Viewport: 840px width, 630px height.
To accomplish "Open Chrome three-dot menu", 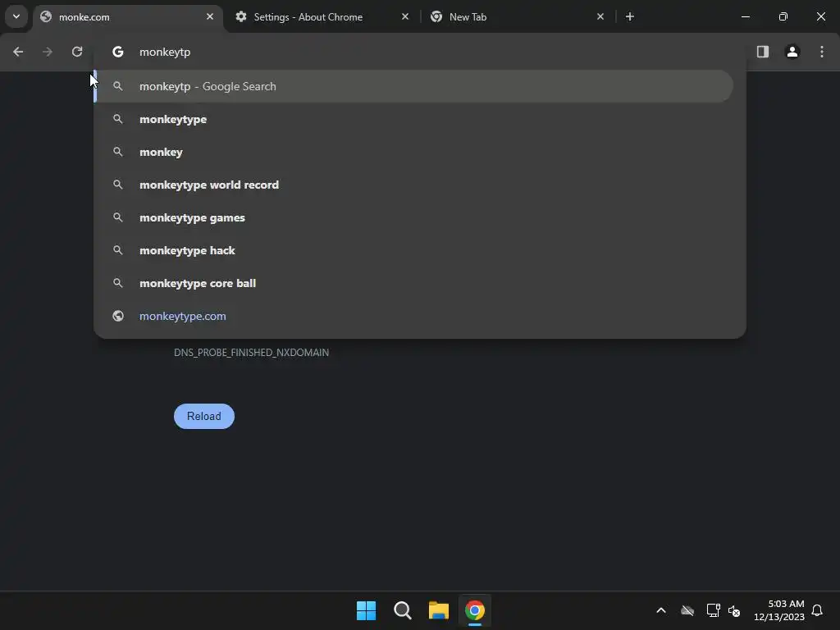I will (822, 52).
